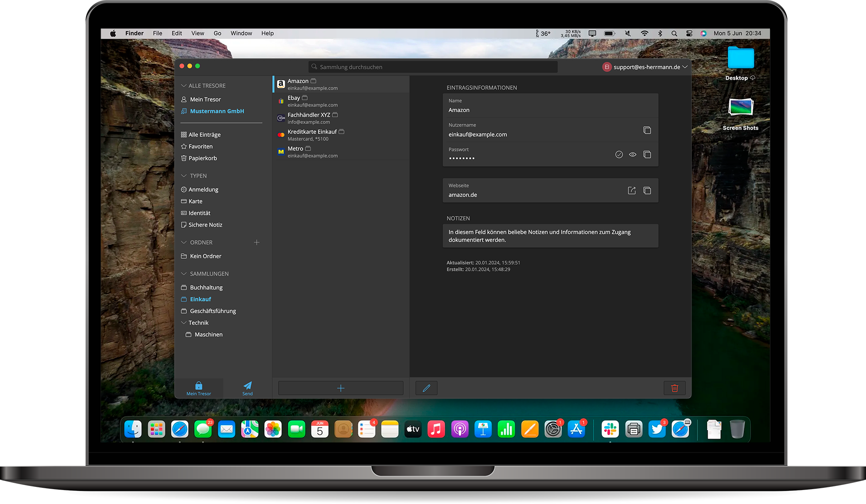Show Alle Einträge
Viewport: 866px width, 504px height.
(x=204, y=135)
